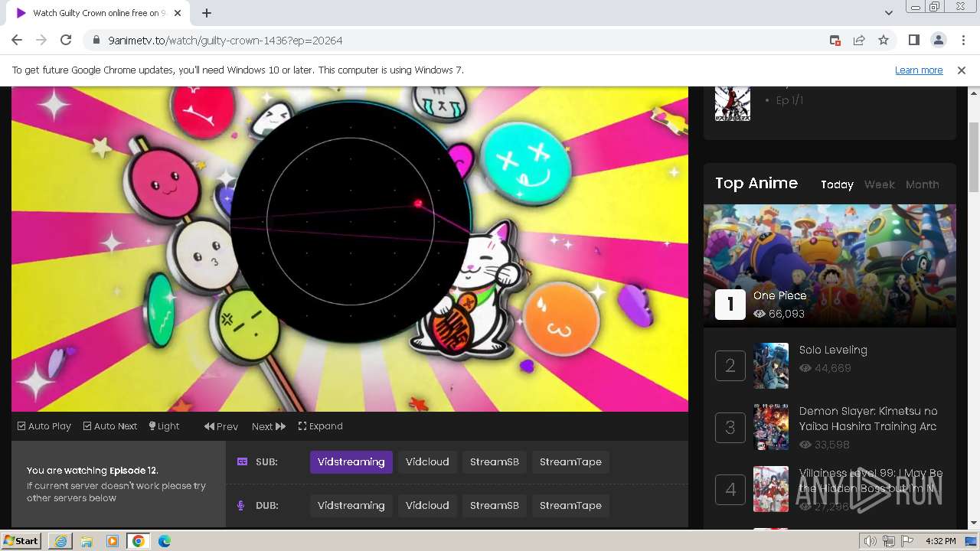Click the video player area
This screenshot has height=551, width=980.
point(350,249)
